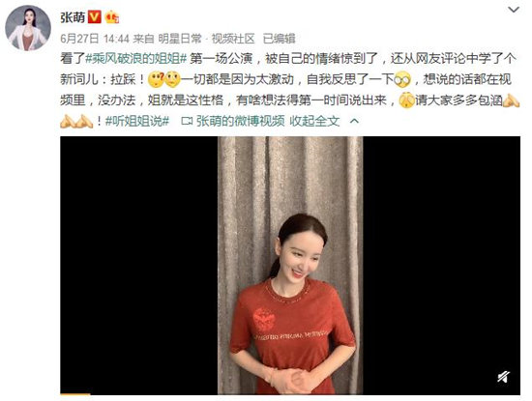Play the video of woman in red shirt
532x401 pixels.
pyautogui.click(x=290, y=265)
